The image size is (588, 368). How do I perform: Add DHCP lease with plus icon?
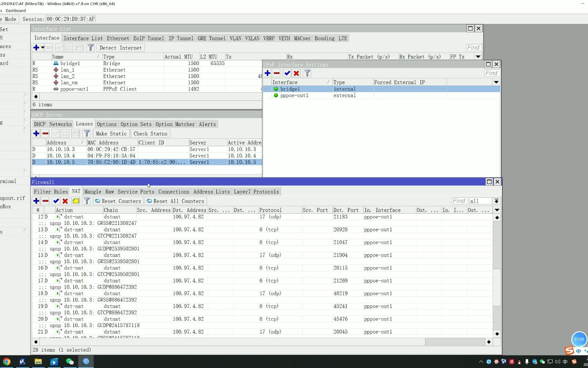tap(36, 134)
